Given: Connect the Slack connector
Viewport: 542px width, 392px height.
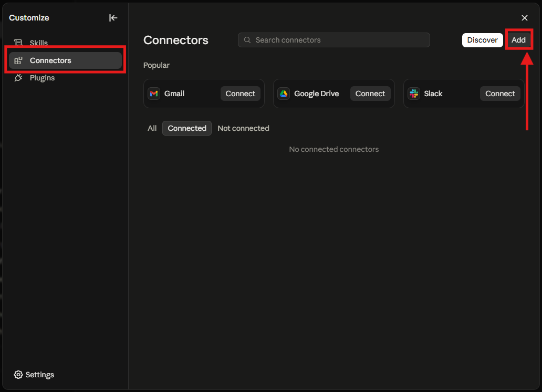Looking at the screenshot, I should [500, 94].
